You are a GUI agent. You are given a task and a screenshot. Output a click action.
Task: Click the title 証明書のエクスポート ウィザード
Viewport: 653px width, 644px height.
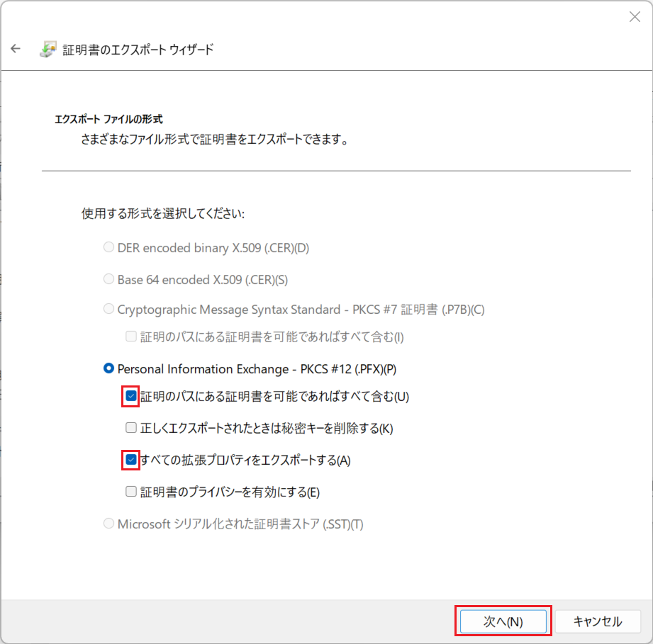click(x=138, y=50)
